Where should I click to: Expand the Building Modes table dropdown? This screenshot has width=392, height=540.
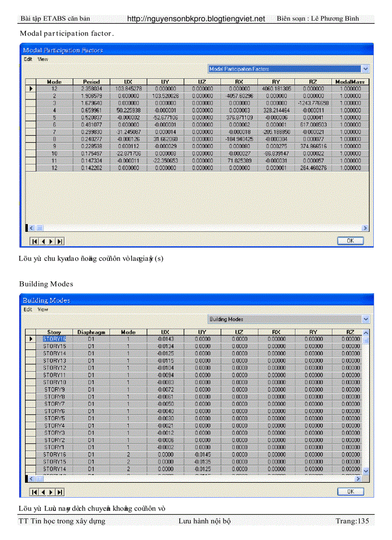pos(366,319)
